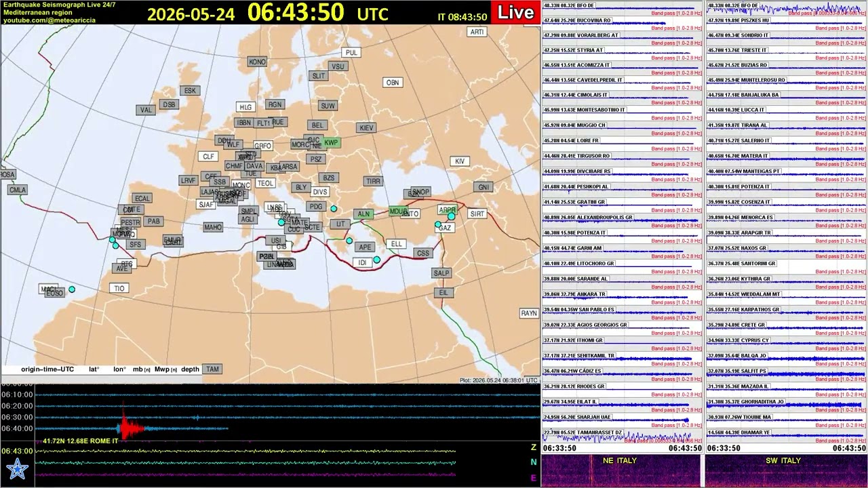Click the 'IT 08:43:50' local time text
This screenshot has height=488, width=868.
click(x=462, y=17)
